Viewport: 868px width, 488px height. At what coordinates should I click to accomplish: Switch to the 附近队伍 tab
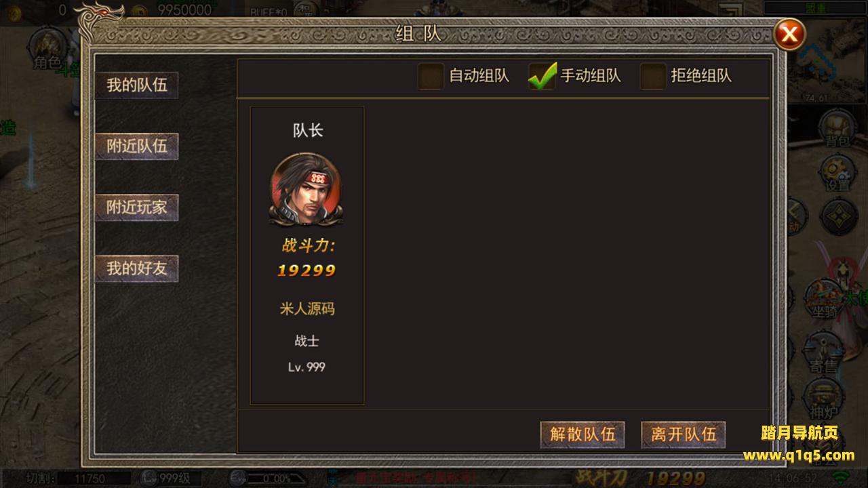tap(137, 146)
